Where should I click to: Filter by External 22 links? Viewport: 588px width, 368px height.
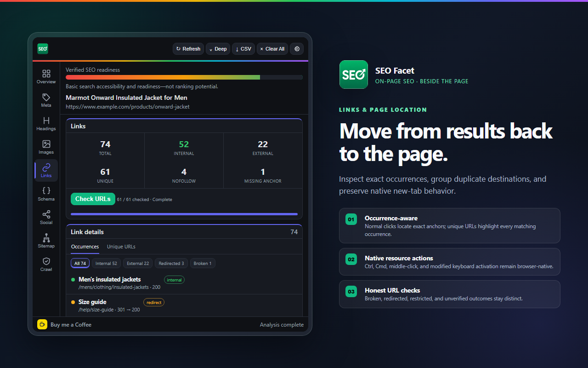(x=138, y=264)
